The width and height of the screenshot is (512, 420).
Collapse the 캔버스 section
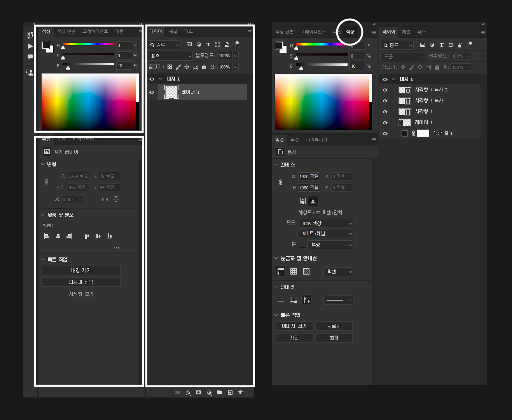click(276, 165)
